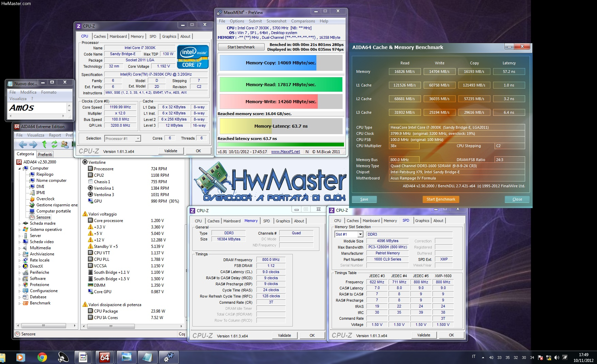Open MaxxMEM Comparisons menu
Image resolution: width=597 pixels, height=364 pixels.
[x=303, y=21]
